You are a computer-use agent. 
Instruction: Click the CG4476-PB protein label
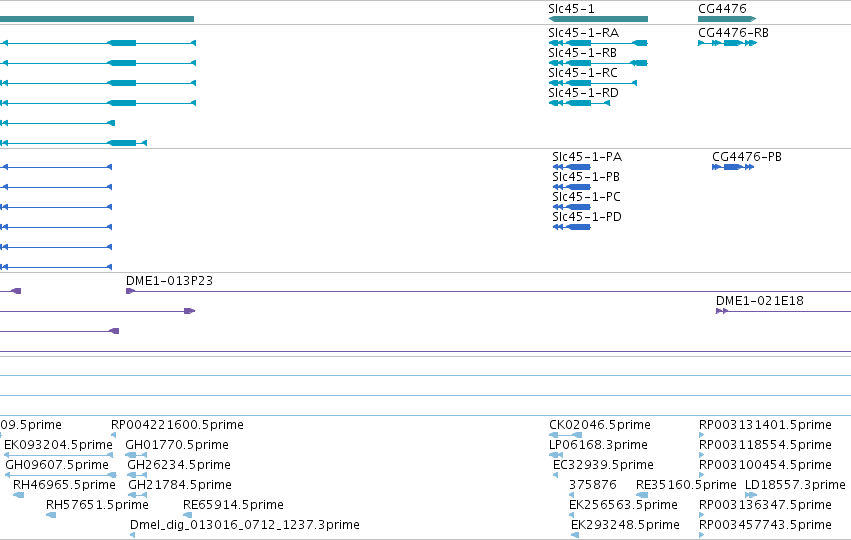click(747, 157)
